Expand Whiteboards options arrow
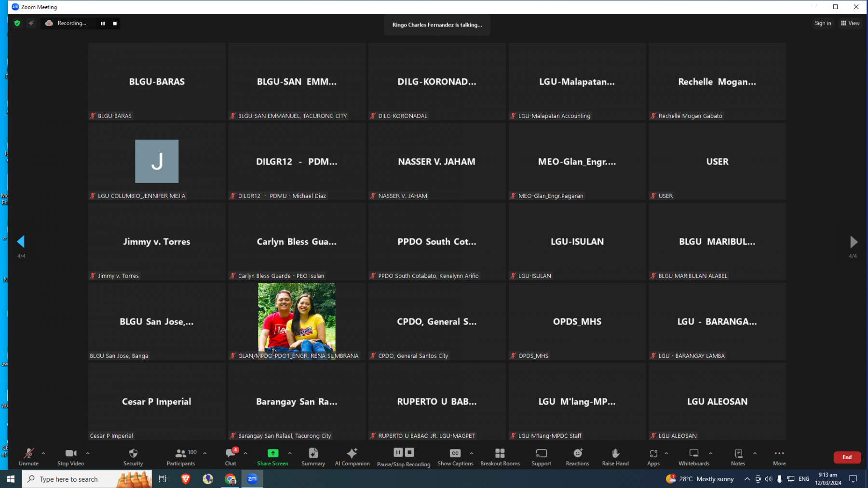Screen dimensions: 868x488 click(711, 453)
